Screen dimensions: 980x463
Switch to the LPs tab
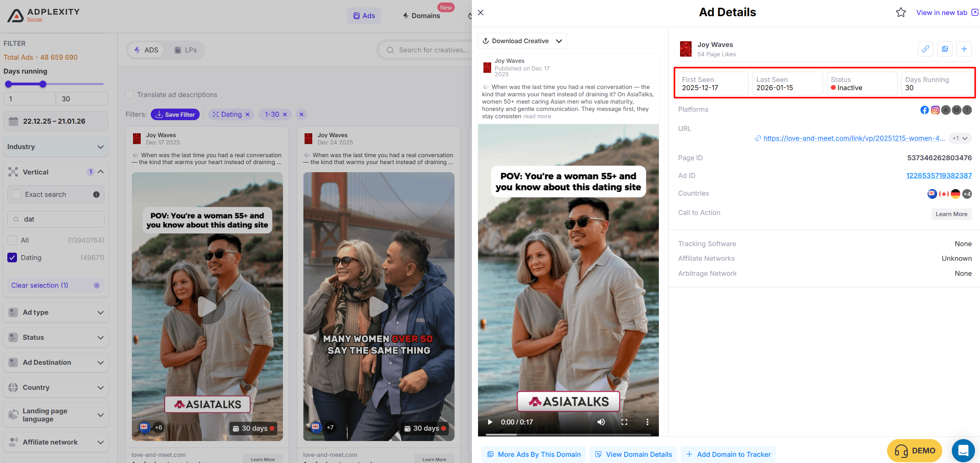(x=186, y=50)
